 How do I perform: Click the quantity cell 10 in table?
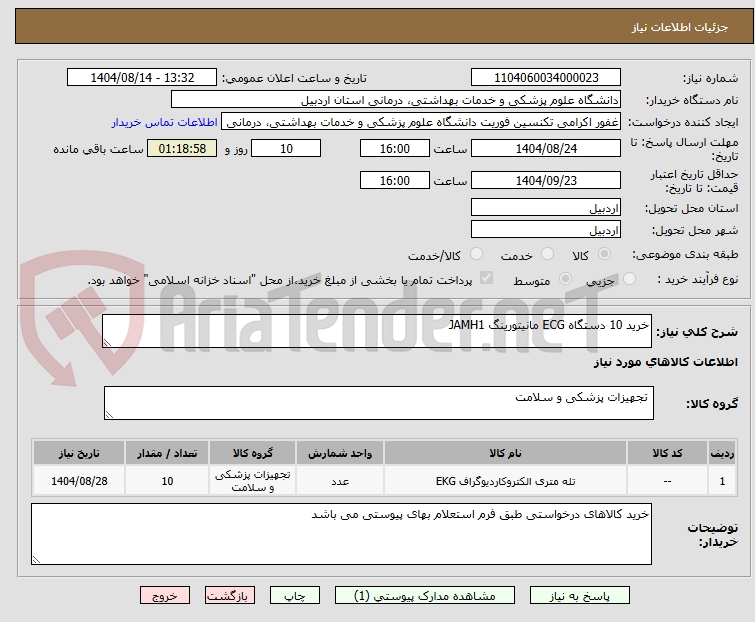tap(167, 481)
